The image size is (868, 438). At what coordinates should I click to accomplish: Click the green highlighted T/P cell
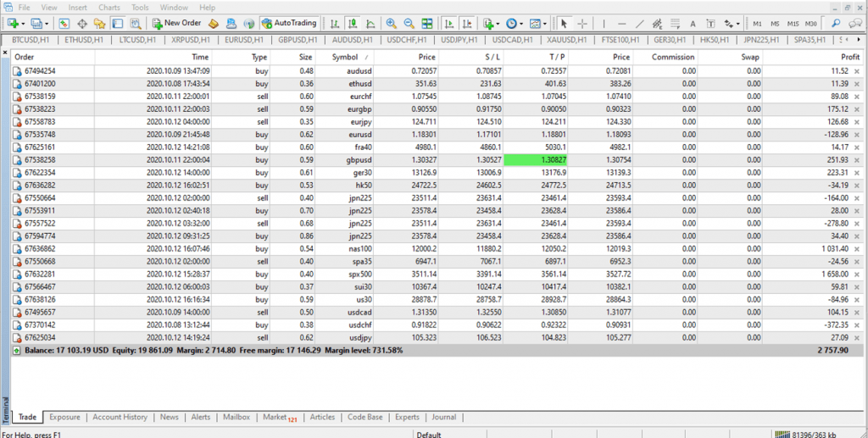point(534,160)
